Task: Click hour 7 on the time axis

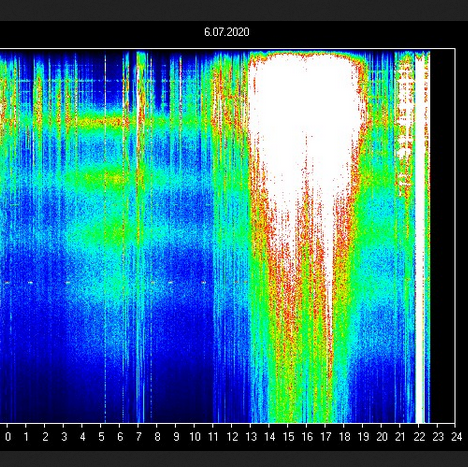Action: point(139,436)
